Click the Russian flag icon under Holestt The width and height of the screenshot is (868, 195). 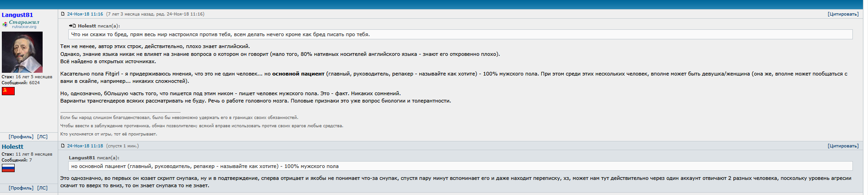coord(8,168)
